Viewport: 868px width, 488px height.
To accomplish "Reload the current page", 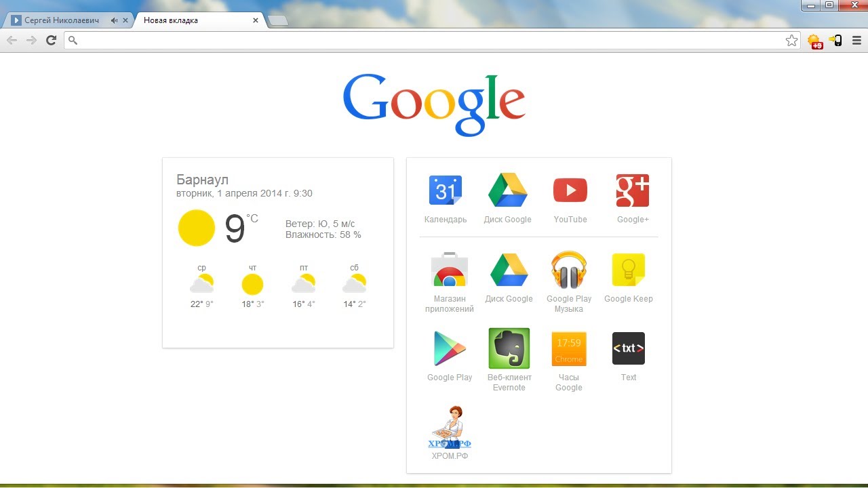I will coord(51,41).
